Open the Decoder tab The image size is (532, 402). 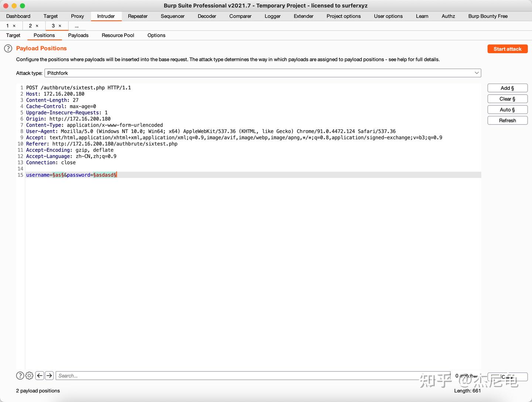pos(207,16)
